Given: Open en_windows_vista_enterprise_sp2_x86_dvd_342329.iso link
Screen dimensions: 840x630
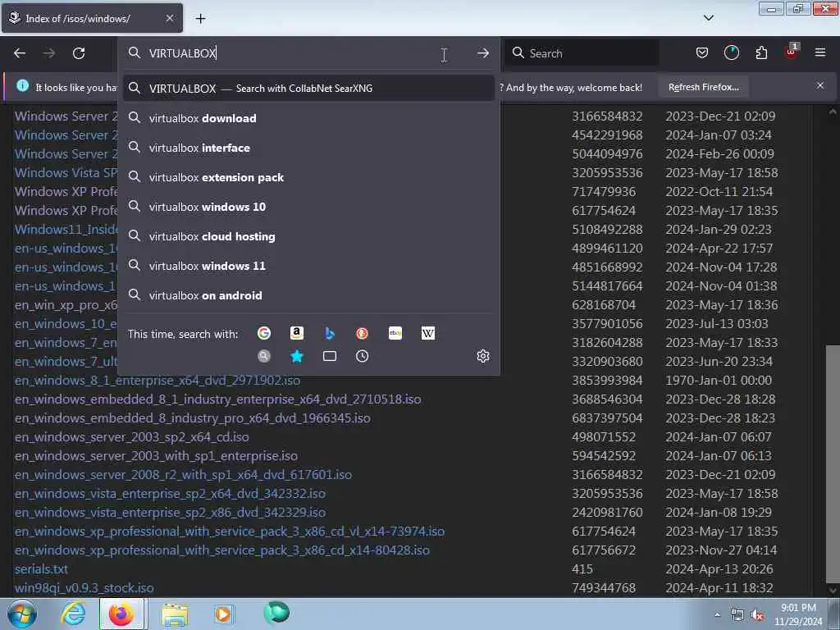Looking at the screenshot, I should [170, 513].
